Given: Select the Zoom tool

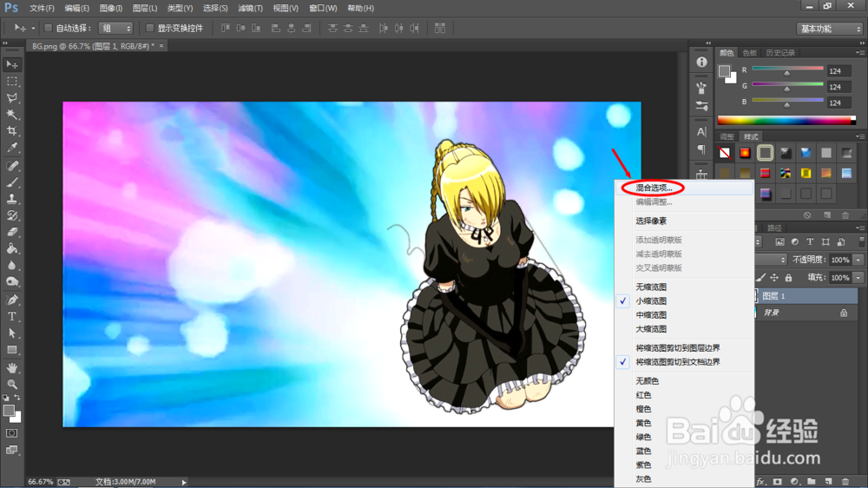Looking at the screenshot, I should point(11,384).
